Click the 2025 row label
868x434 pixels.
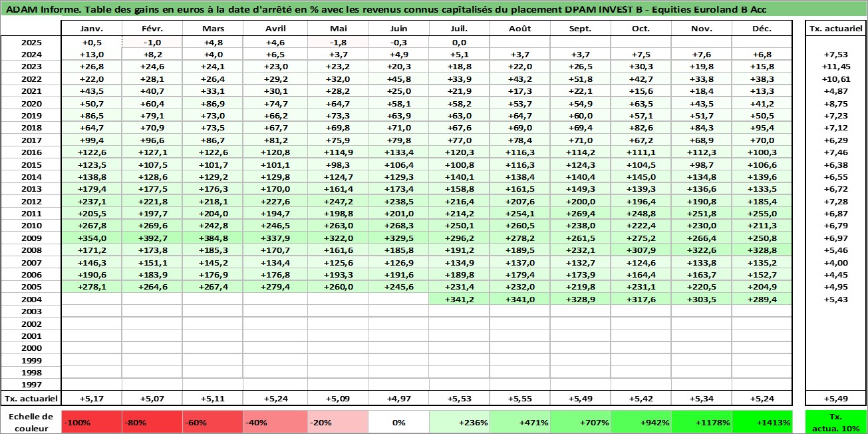[31, 42]
